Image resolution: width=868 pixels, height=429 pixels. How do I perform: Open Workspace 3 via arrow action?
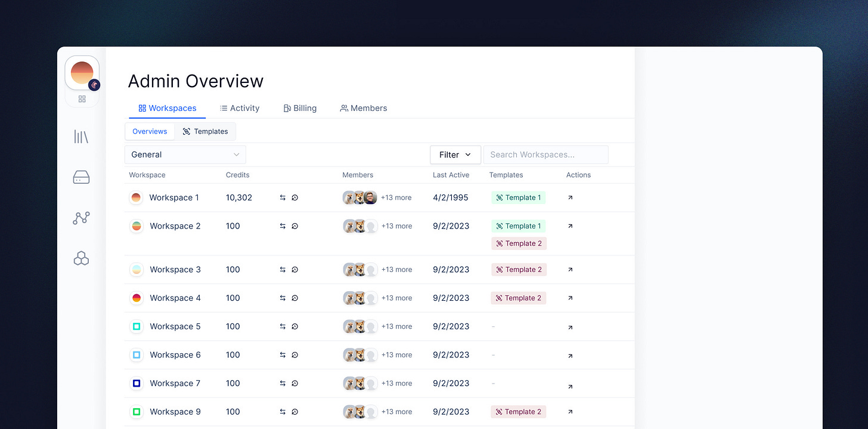click(x=570, y=270)
